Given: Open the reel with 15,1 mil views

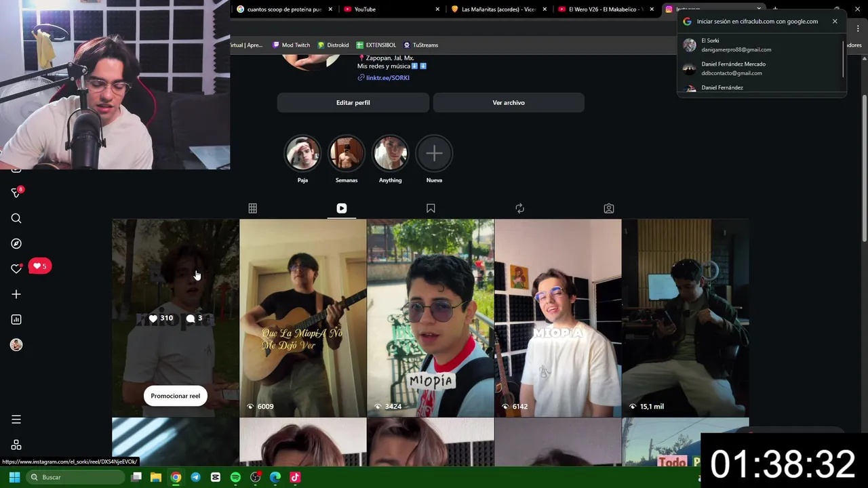Looking at the screenshot, I should 686,318.
